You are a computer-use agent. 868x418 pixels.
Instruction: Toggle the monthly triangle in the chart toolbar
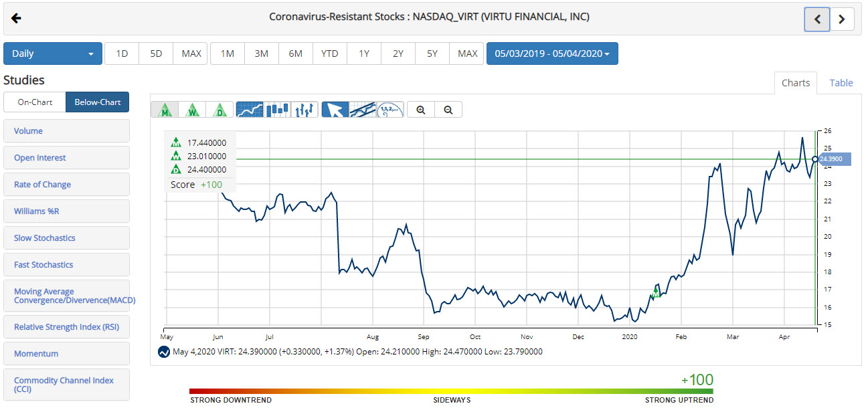coord(165,110)
